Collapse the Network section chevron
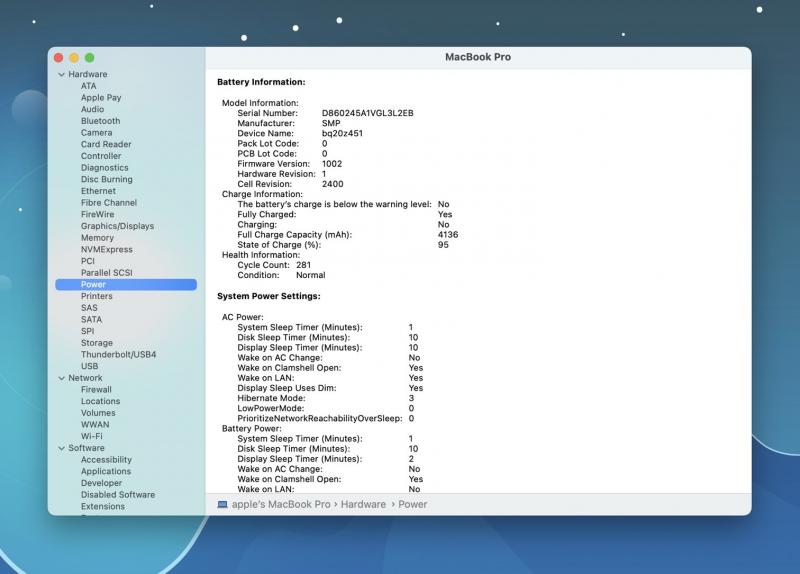The width and height of the screenshot is (800, 574). pos(61,378)
